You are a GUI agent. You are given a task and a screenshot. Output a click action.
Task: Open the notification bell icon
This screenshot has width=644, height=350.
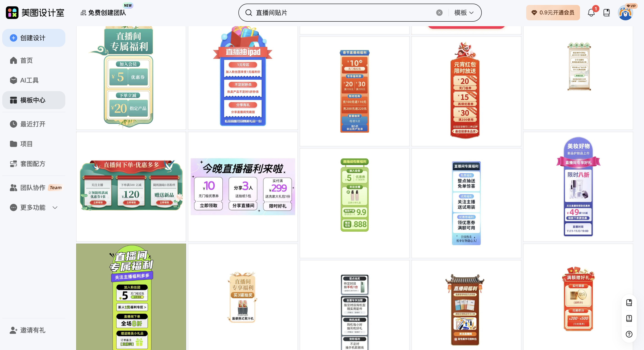tap(591, 12)
